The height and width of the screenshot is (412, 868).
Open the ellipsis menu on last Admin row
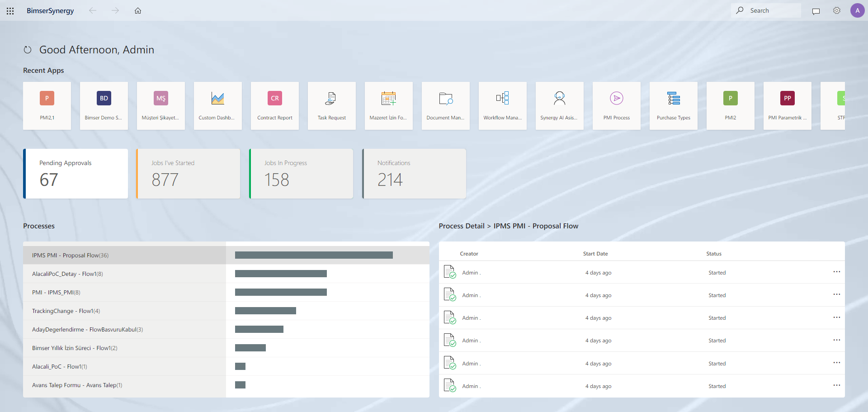pyautogui.click(x=836, y=385)
